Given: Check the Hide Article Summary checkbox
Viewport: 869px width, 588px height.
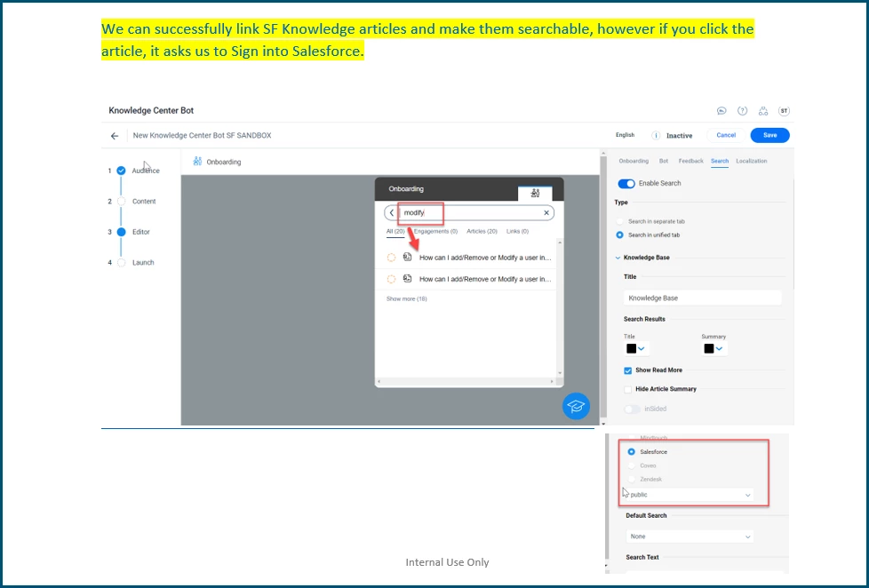Looking at the screenshot, I should pos(627,390).
